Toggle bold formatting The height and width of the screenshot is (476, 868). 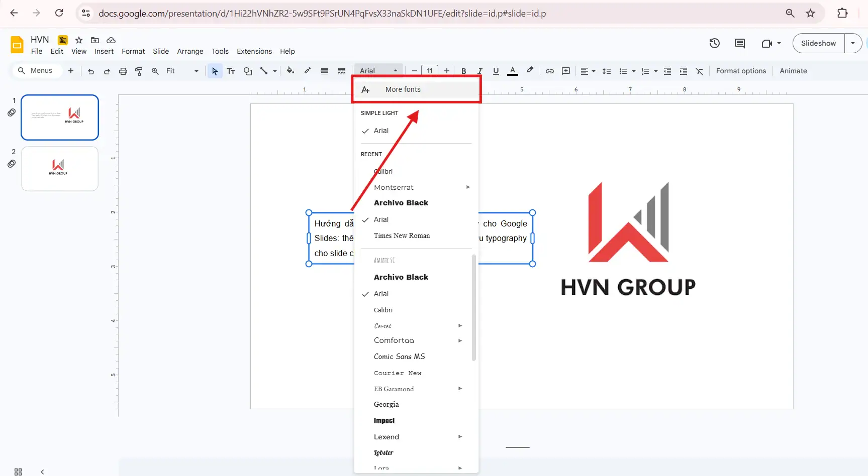coord(463,71)
